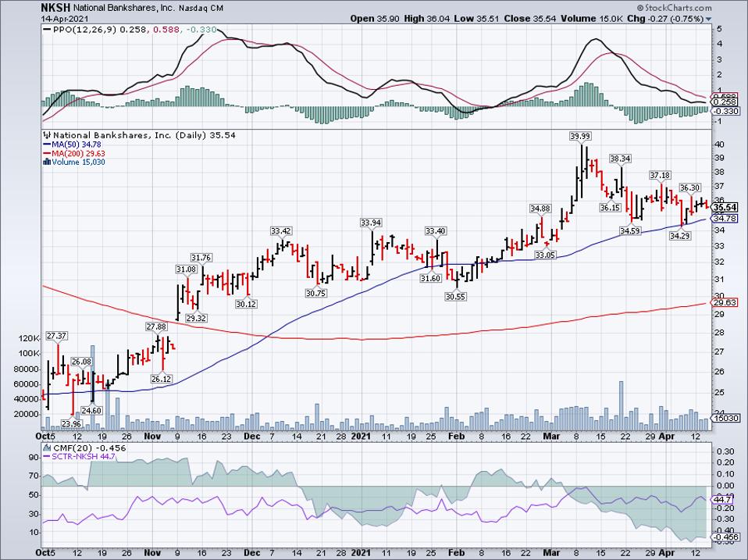
Task: Click the 34.59 price low label
Action: (x=629, y=231)
